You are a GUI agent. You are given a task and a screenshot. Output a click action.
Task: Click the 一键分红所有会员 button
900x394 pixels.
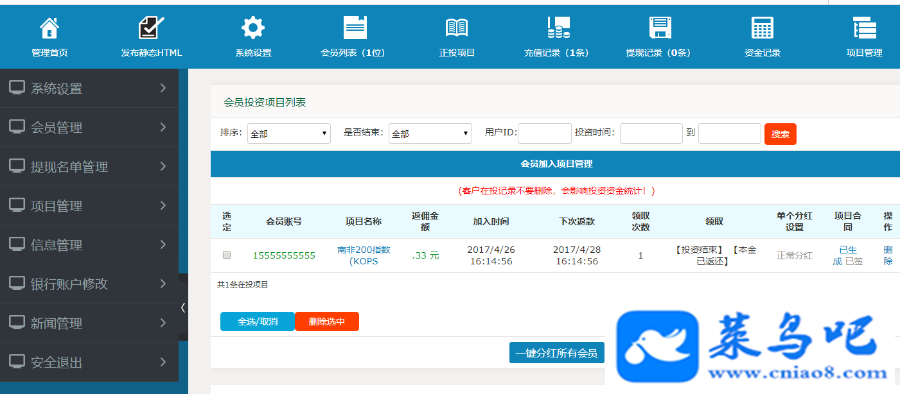[557, 353]
